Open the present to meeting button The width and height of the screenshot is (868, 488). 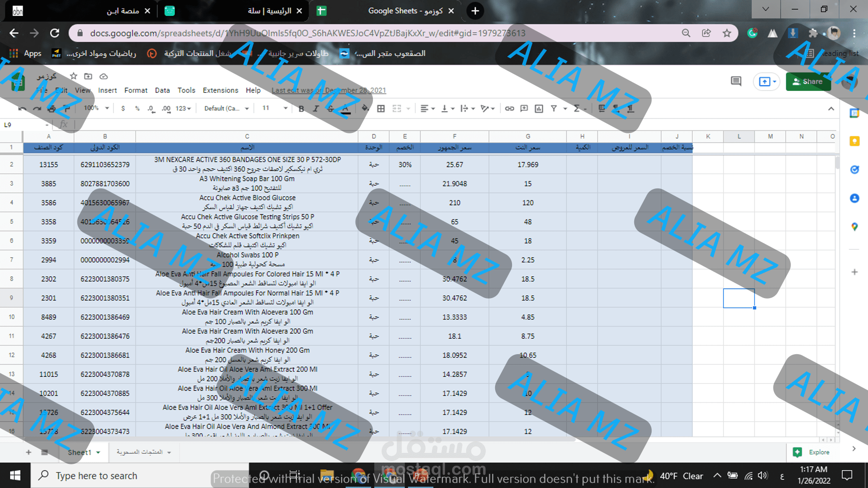point(766,82)
